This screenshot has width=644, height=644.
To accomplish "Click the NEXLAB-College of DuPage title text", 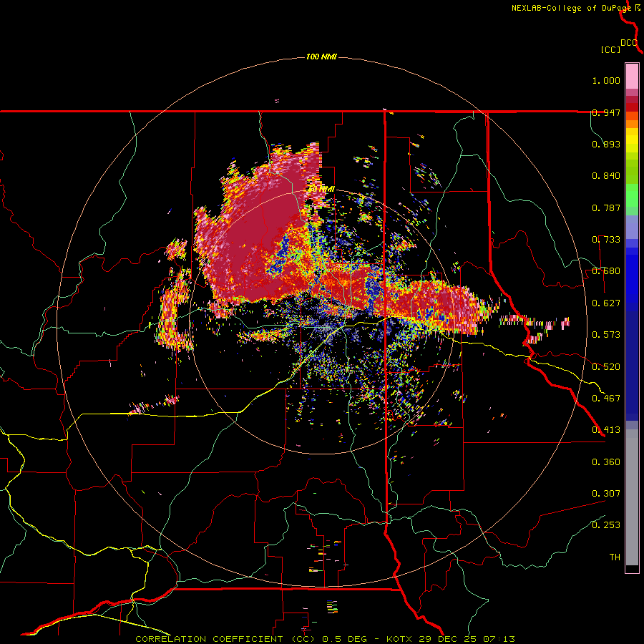I will click(571, 8).
